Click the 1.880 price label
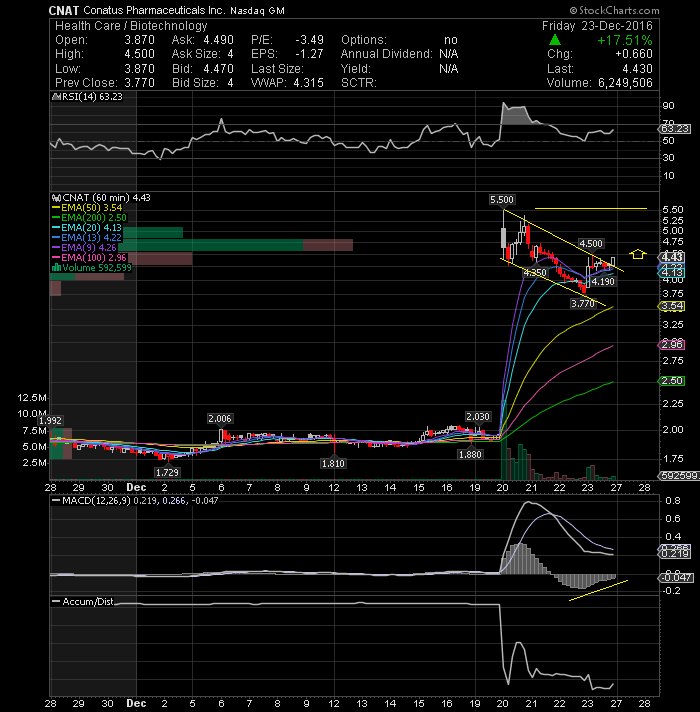This screenshot has width=700, height=712. click(470, 455)
